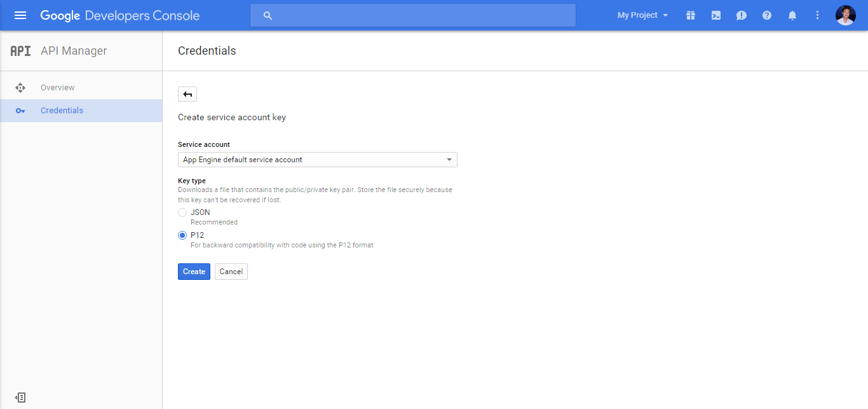
Task: Click the Google Developers Console logo
Action: pyautogui.click(x=120, y=15)
